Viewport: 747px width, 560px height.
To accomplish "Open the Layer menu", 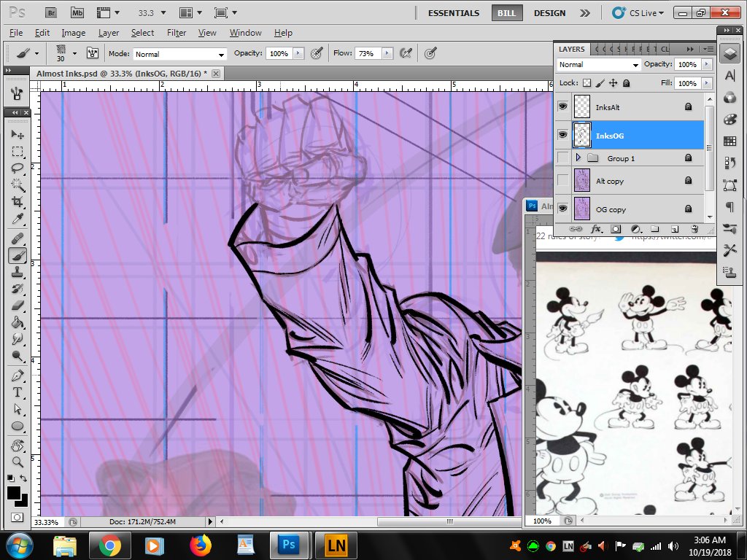I will pyautogui.click(x=109, y=33).
